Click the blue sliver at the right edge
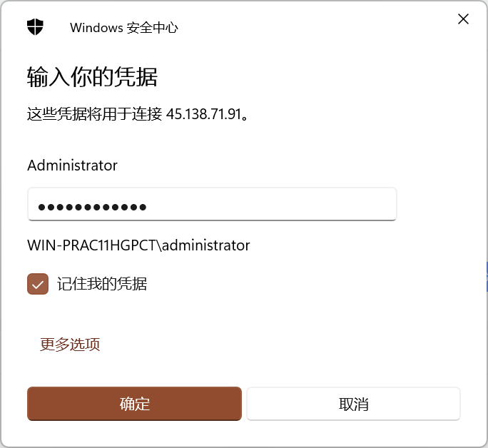This screenshot has height=448, width=488. pyautogui.click(x=487, y=277)
